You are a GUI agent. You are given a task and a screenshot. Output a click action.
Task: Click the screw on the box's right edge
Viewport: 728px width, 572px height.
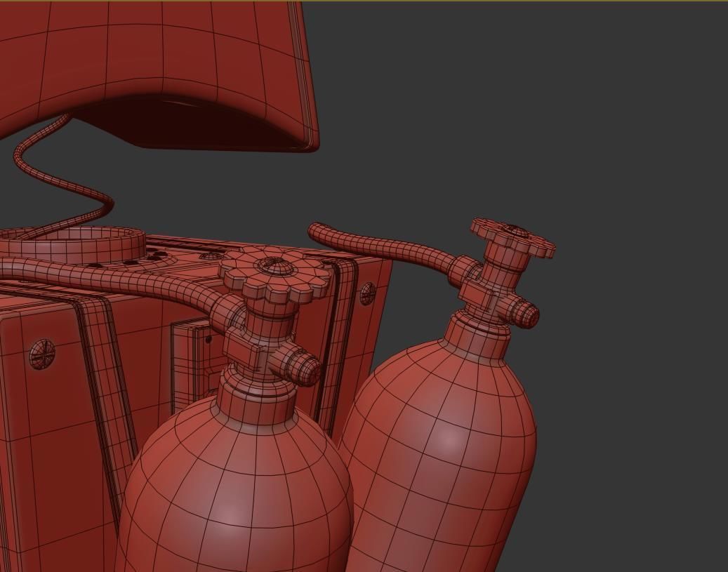click(x=366, y=293)
